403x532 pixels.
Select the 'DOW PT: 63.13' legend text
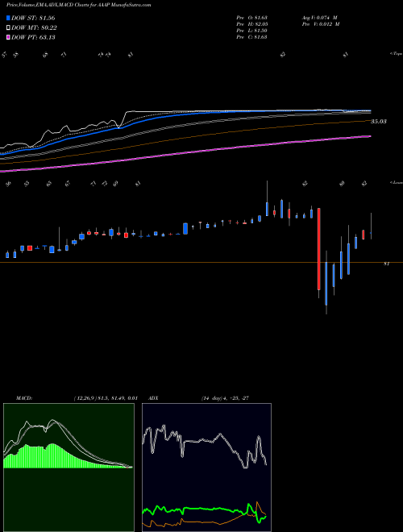[x=33, y=37]
